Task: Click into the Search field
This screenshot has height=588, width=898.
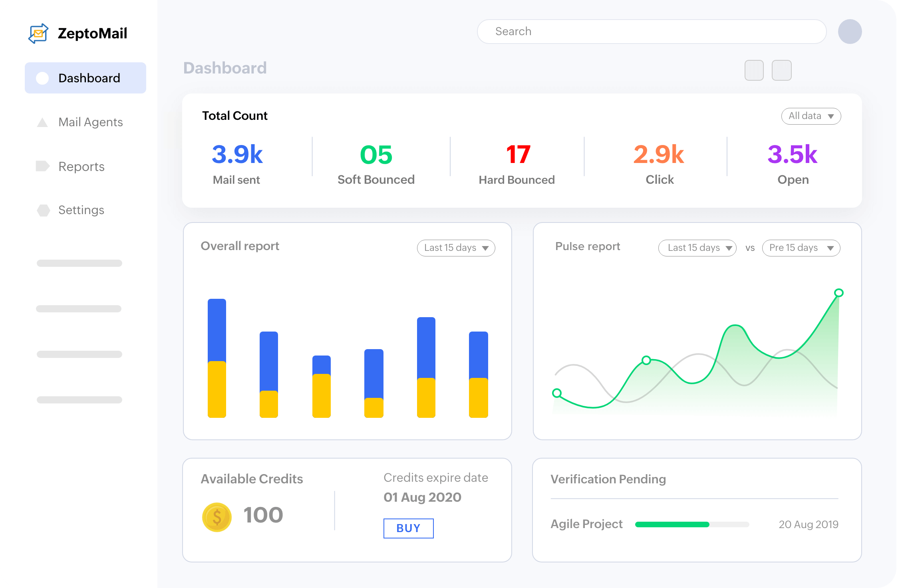Action: click(651, 32)
